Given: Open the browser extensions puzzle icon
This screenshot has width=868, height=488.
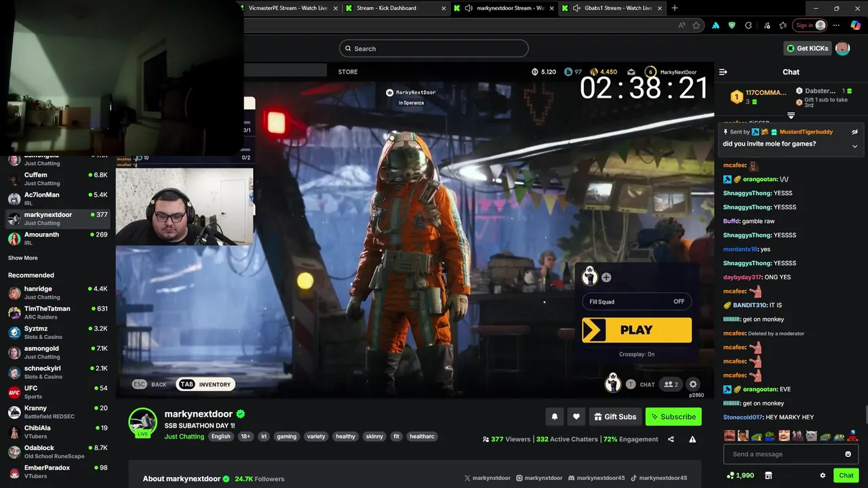Looking at the screenshot, I should tap(748, 25).
